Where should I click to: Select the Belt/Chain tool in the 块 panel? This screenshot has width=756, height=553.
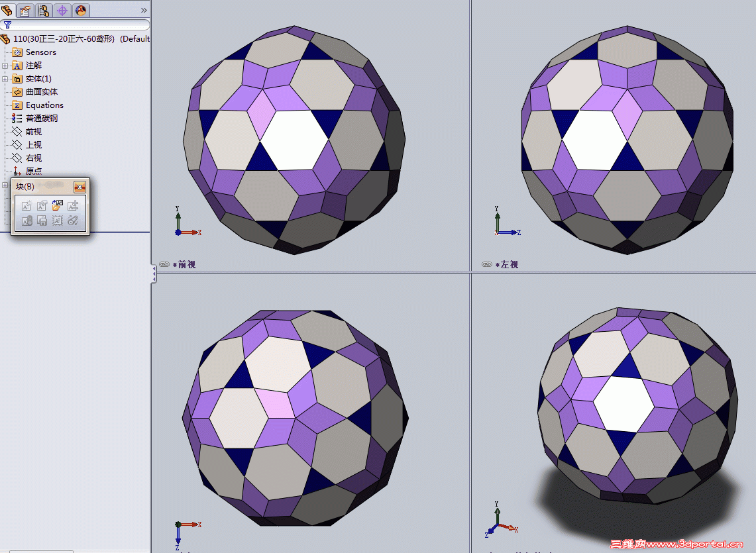73,221
